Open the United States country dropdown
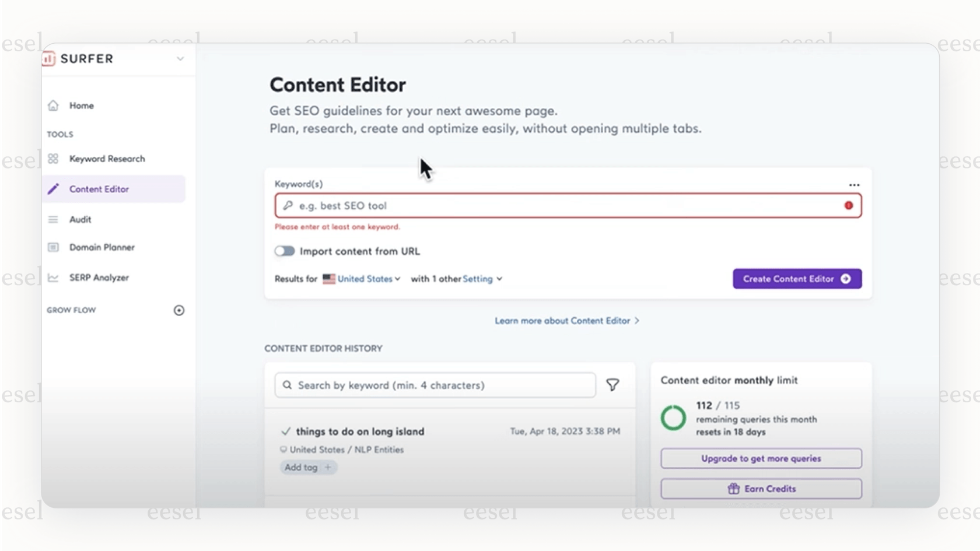Image resolution: width=980 pixels, height=551 pixels. pyautogui.click(x=362, y=279)
